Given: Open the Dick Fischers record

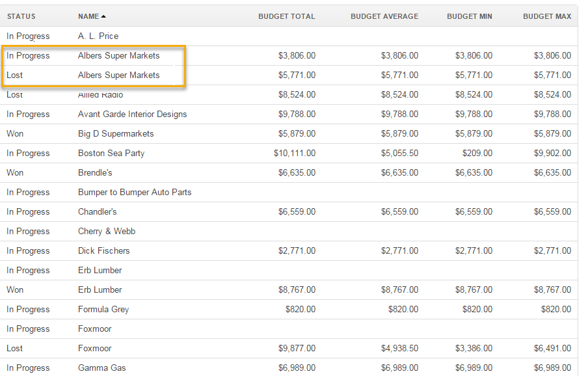Looking at the screenshot, I should click(x=104, y=250).
